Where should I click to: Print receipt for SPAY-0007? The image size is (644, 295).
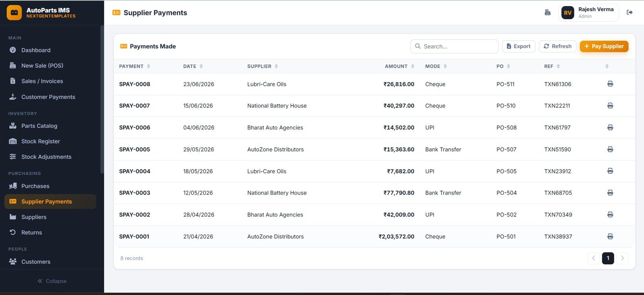tap(610, 106)
